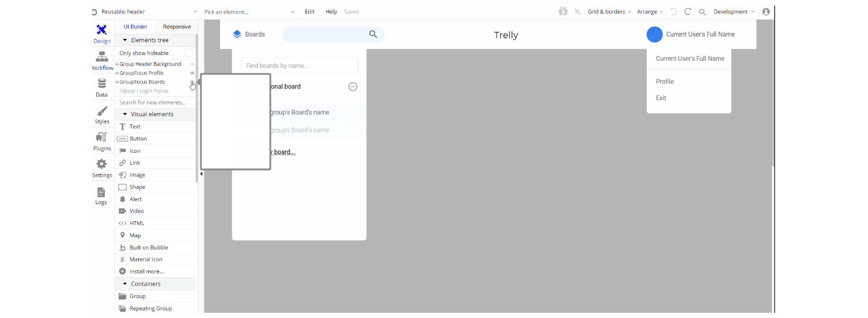Screen dimensions: 868x318
Task: Collapse the Visual elements section
Action: coord(125,114)
